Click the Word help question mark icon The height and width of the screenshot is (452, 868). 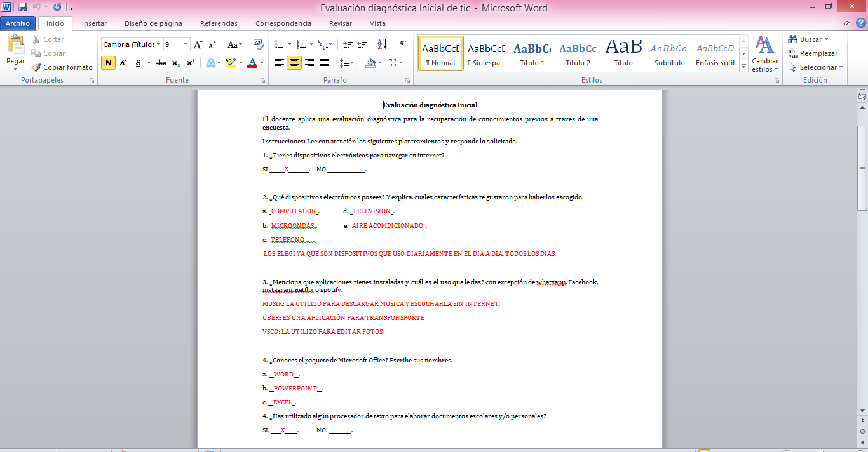860,23
